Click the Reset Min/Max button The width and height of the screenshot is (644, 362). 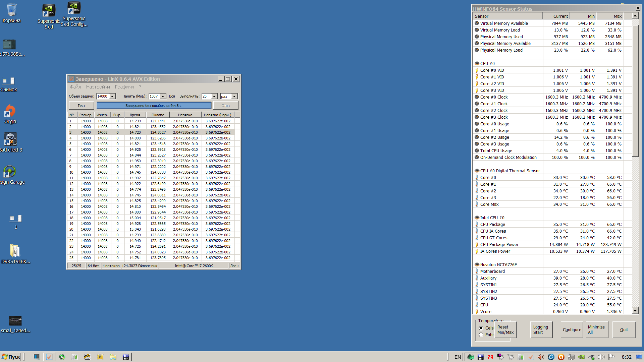pos(505,329)
